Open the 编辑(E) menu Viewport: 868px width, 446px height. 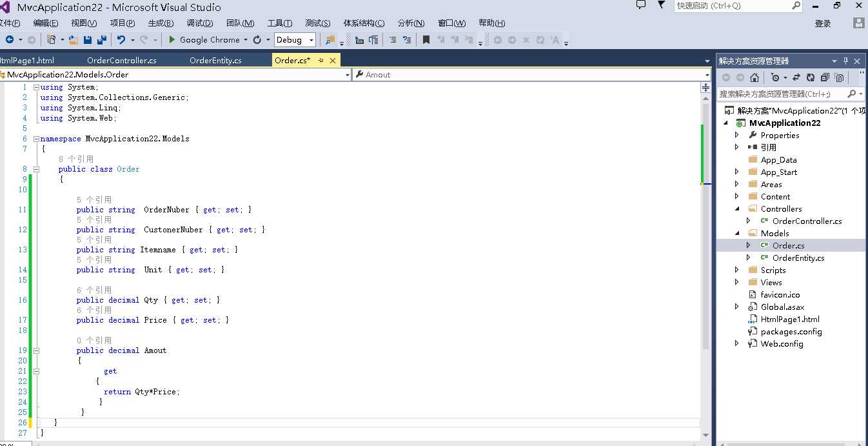(x=46, y=23)
